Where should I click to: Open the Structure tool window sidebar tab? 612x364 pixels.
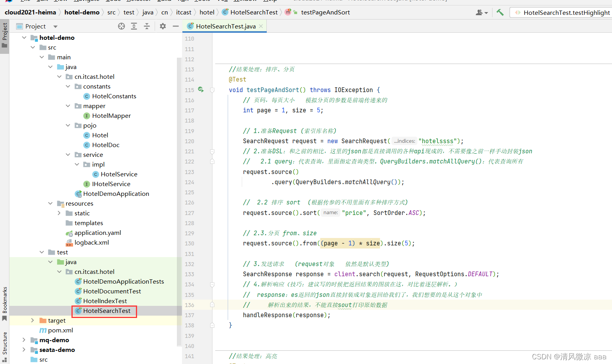[x=5, y=346]
